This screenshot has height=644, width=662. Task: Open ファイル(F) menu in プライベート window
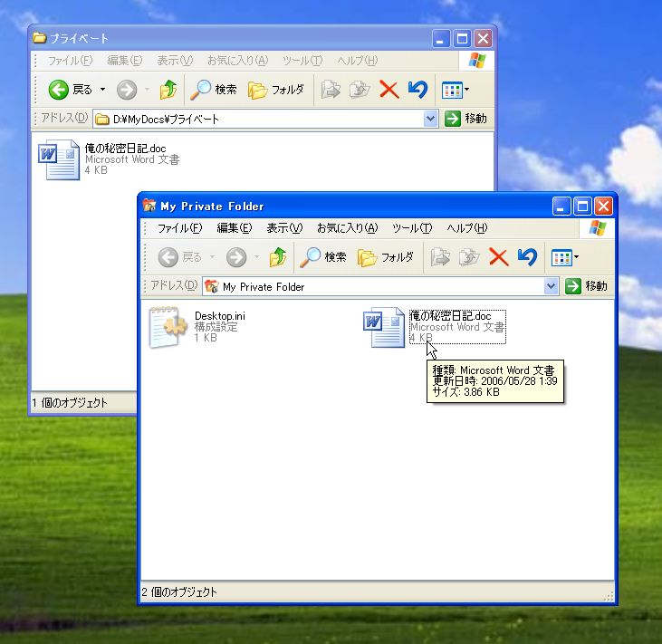tap(70, 61)
